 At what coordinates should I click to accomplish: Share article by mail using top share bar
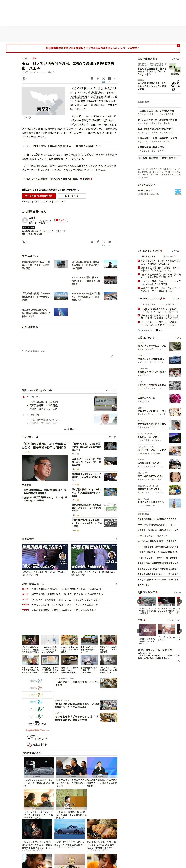click(92, 79)
